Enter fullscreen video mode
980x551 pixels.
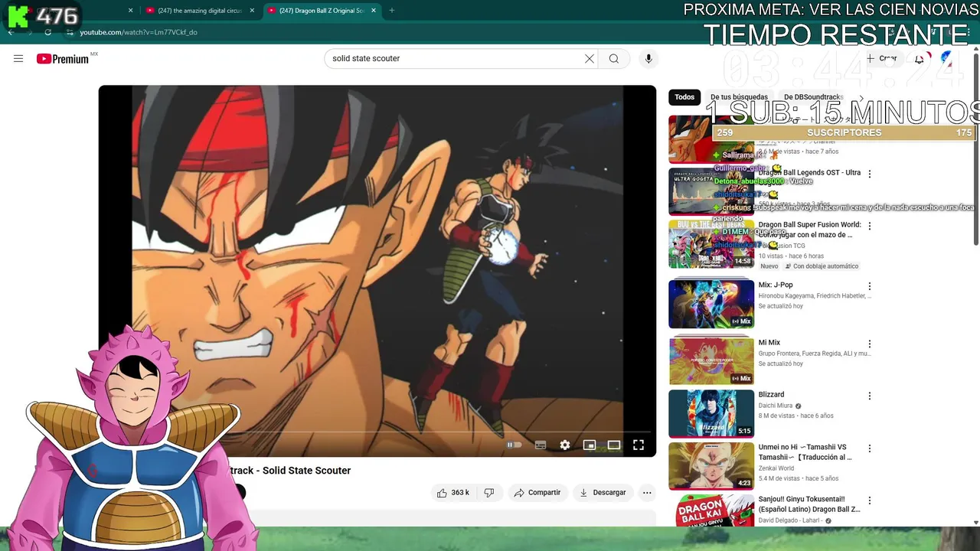(x=639, y=445)
